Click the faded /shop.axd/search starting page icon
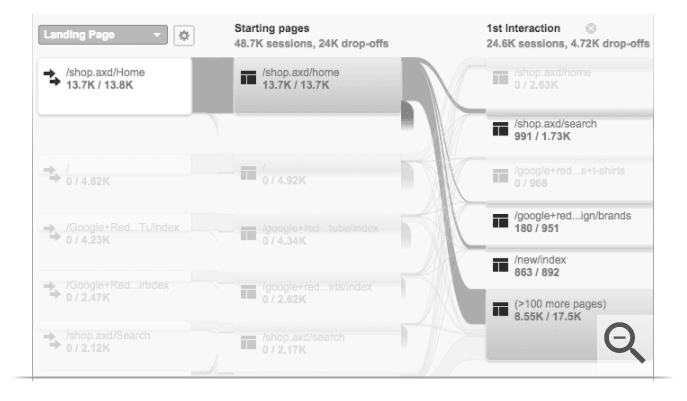The width and height of the screenshot is (687, 401). point(248,343)
